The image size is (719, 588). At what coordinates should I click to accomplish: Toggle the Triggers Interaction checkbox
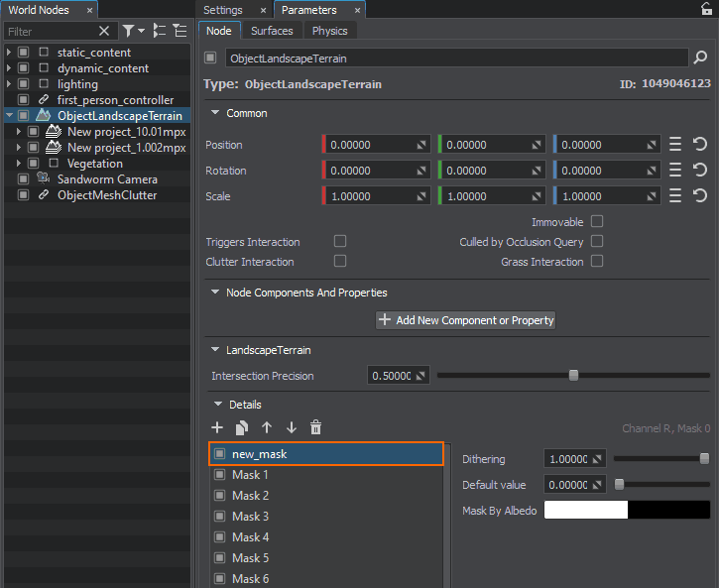340,241
